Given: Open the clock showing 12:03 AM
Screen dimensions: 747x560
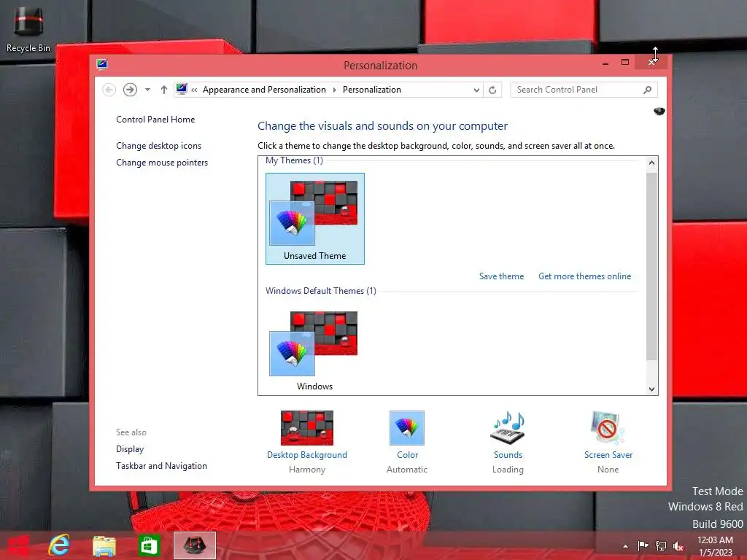Looking at the screenshot, I should click(x=715, y=546).
